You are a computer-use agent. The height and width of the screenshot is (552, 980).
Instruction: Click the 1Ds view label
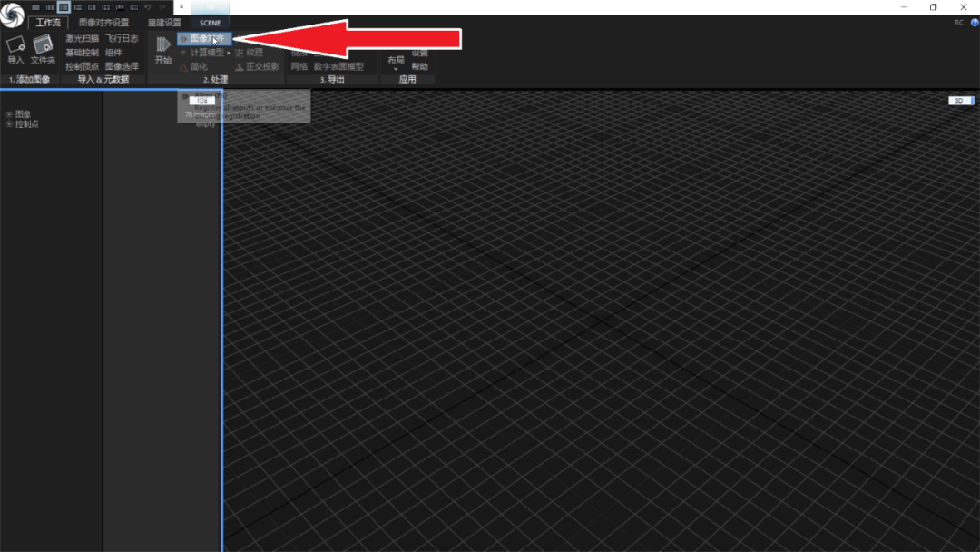[201, 100]
